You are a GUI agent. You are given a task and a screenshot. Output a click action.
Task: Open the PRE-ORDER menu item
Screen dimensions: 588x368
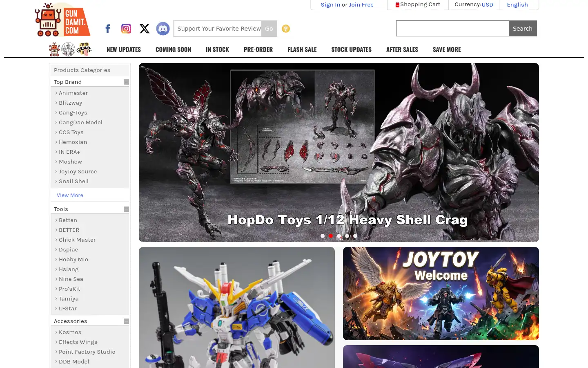point(258,49)
